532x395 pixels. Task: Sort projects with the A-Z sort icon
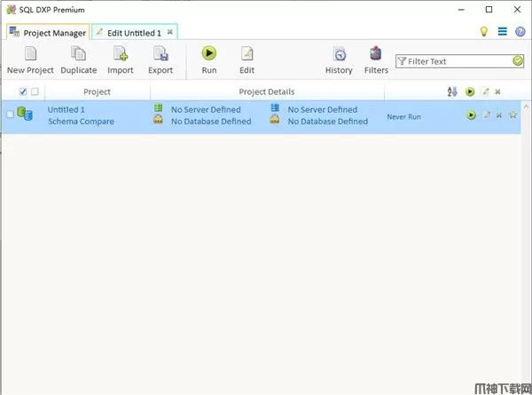pyautogui.click(x=452, y=91)
